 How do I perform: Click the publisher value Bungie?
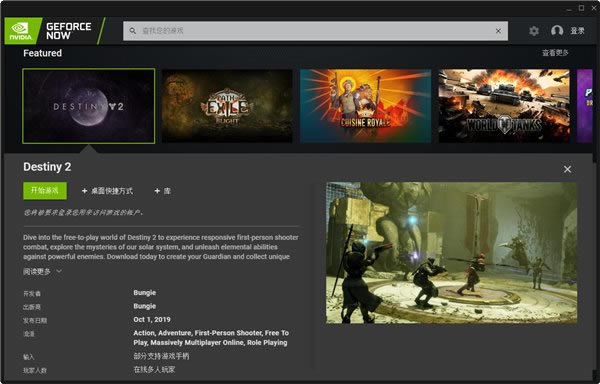(x=145, y=306)
